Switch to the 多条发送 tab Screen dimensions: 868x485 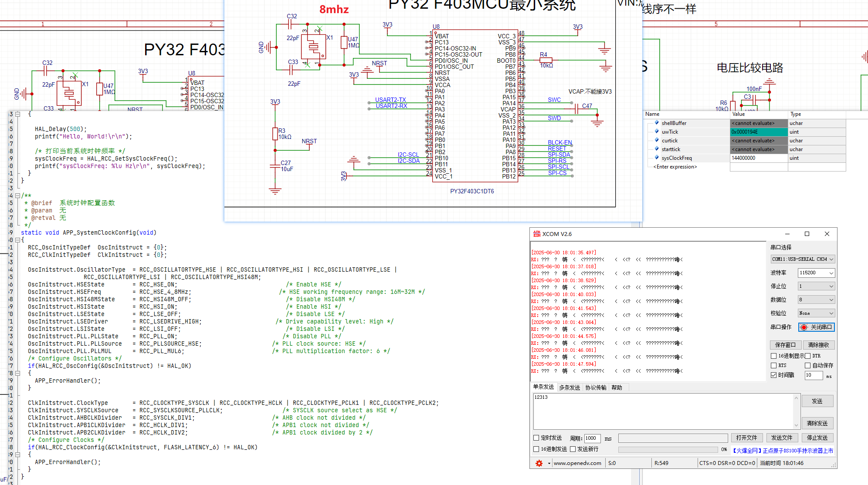coord(570,387)
